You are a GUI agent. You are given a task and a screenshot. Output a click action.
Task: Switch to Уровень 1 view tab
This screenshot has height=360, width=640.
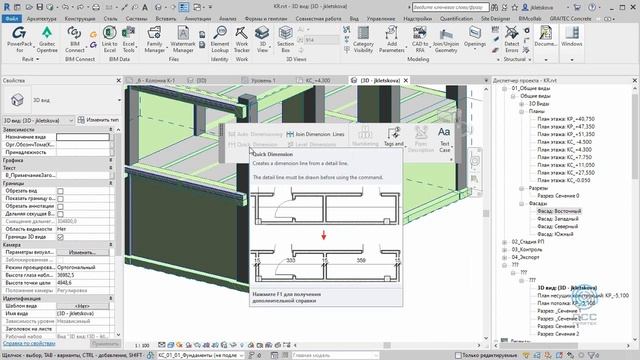263,80
